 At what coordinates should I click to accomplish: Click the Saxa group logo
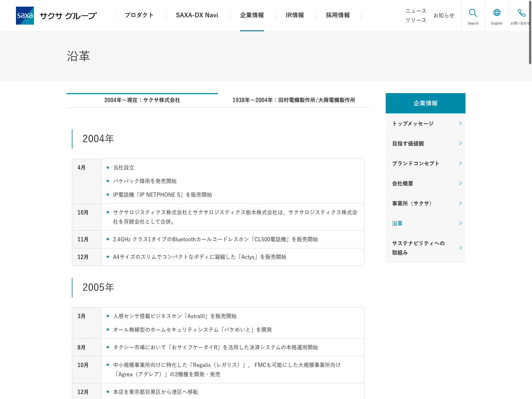56,16
